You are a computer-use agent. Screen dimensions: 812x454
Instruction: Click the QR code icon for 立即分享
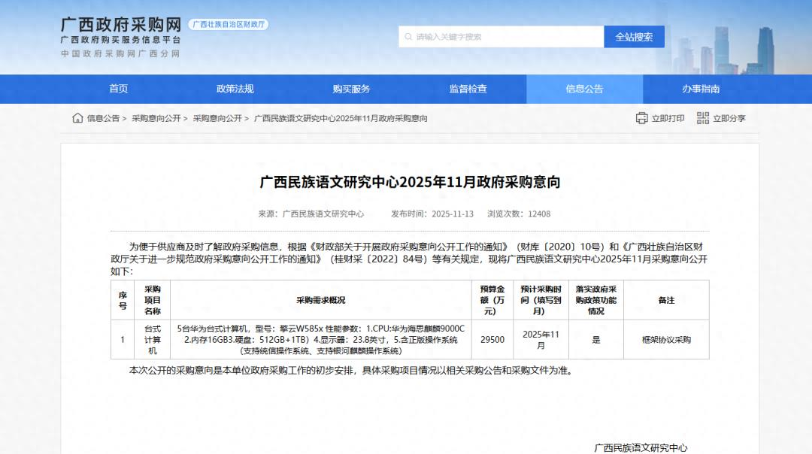703,118
